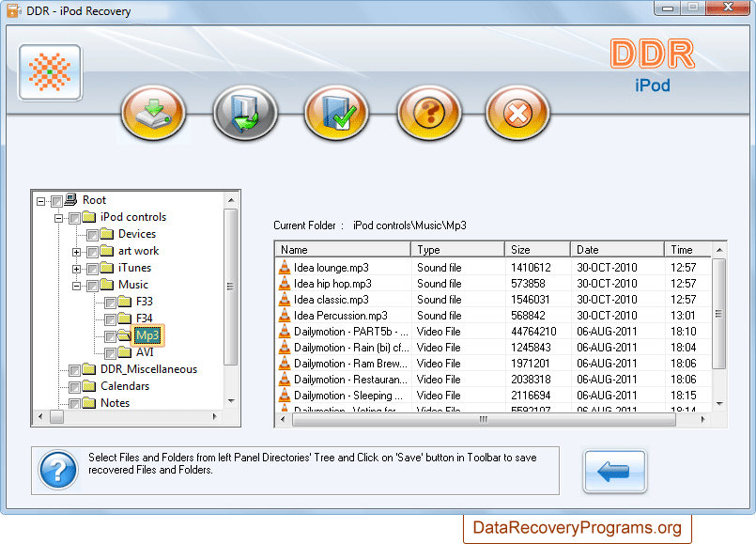Click the orange Exit X toolbar button
Image resolution: width=756 pixels, height=544 pixels.
517,113
